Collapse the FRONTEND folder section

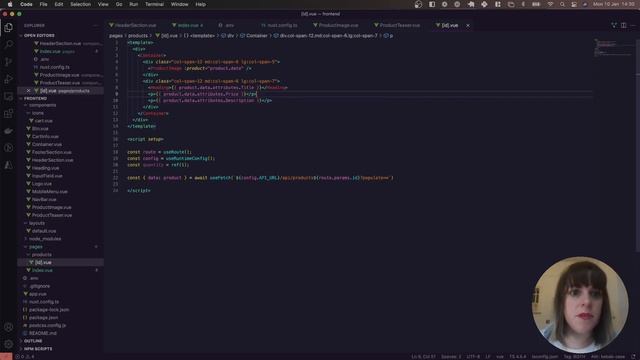tap(35, 98)
